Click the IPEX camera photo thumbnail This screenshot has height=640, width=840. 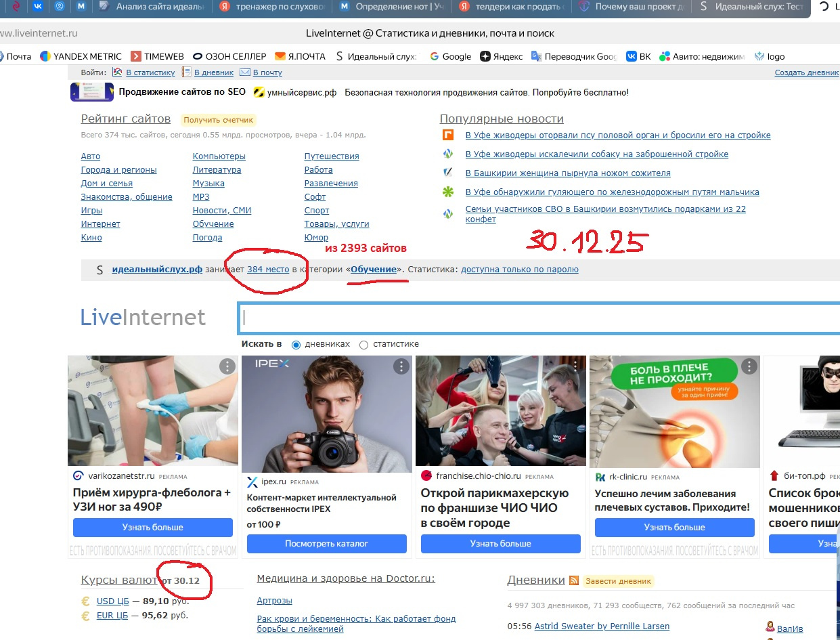327,414
